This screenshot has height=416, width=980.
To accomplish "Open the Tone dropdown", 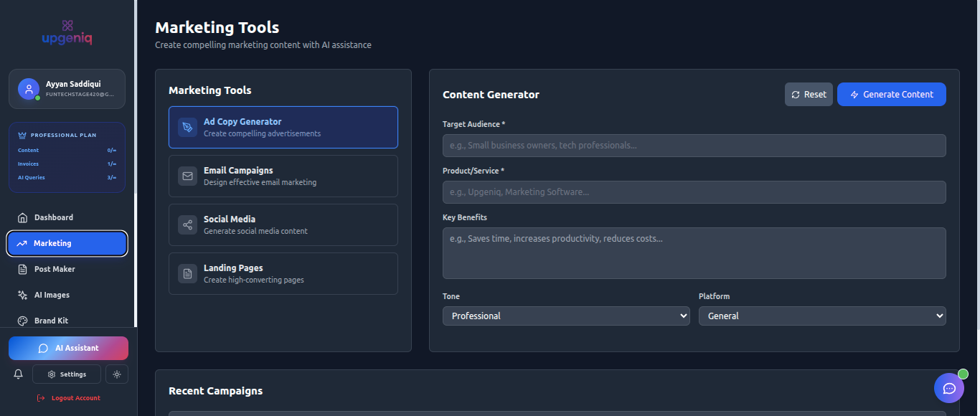I will pyautogui.click(x=566, y=316).
